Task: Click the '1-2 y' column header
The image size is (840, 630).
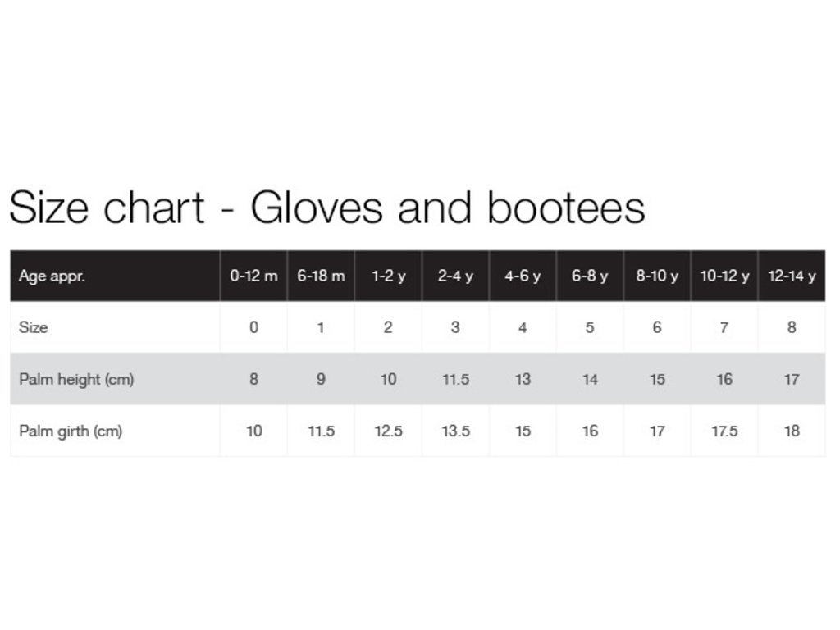Action: [388, 276]
